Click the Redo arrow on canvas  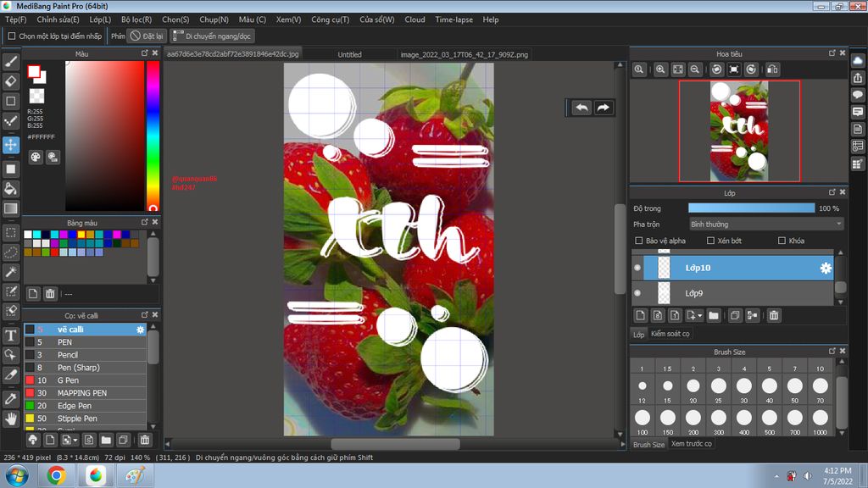coord(604,108)
